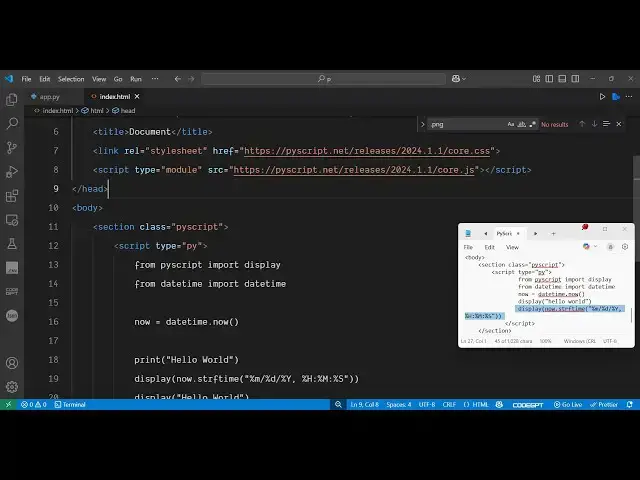Open the head breadcrumb dropdown

pos(124,110)
